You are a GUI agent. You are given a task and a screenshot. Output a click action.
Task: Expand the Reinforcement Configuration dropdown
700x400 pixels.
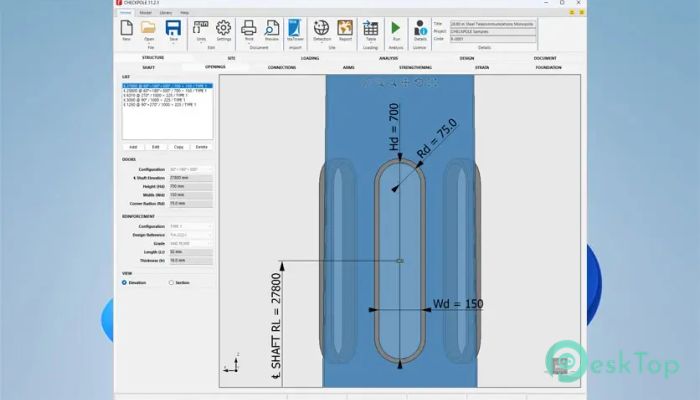pos(191,226)
